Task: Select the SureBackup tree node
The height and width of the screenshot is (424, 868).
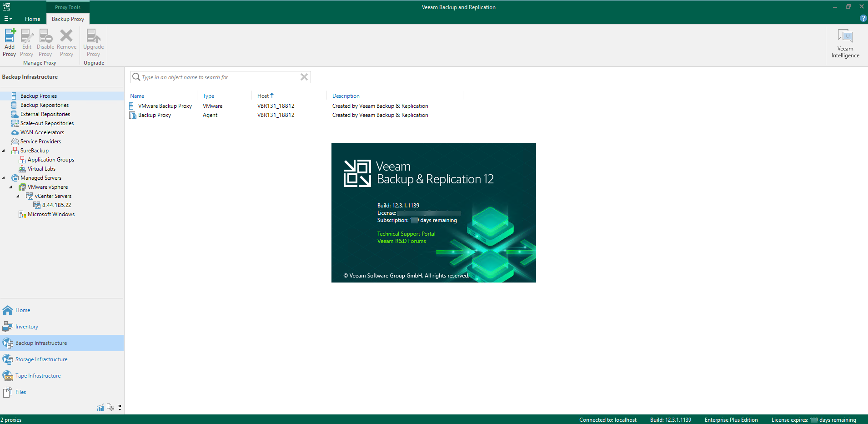Action: [35, 151]
